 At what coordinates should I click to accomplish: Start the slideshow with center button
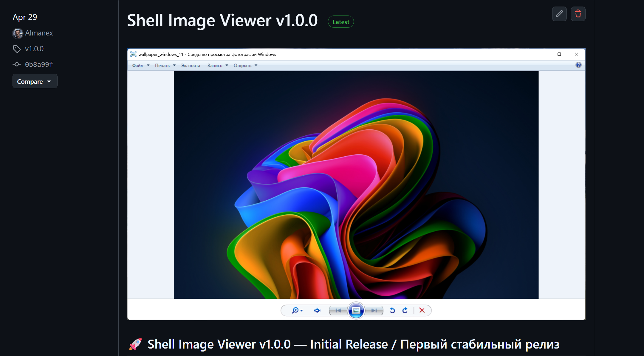[x=356, y=310]
